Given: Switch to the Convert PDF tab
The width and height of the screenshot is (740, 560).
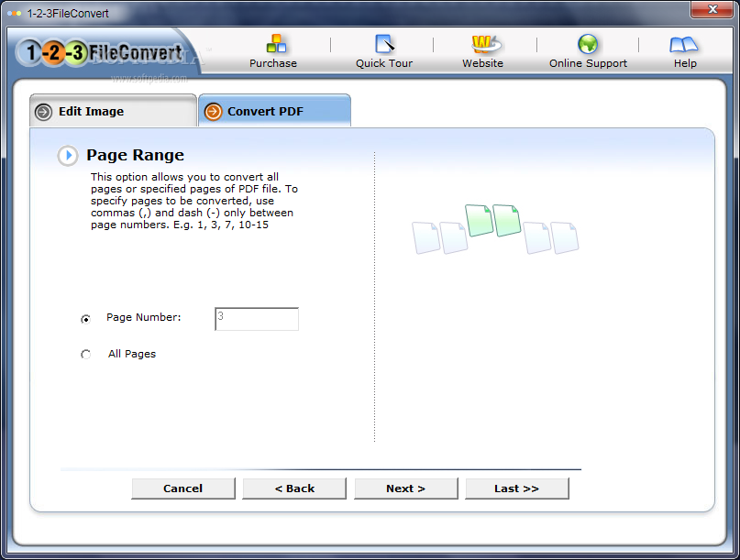Looking at the screenshot, I should [275, 111].
